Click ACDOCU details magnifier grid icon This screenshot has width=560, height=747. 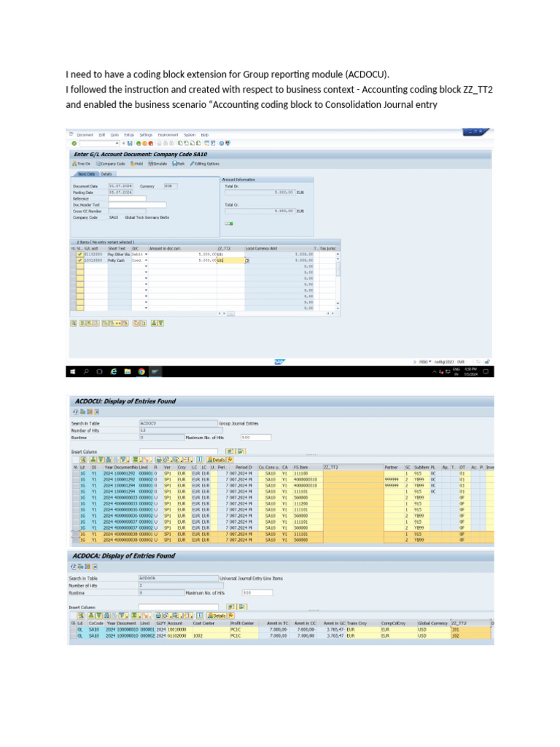[x=83, y=460]
